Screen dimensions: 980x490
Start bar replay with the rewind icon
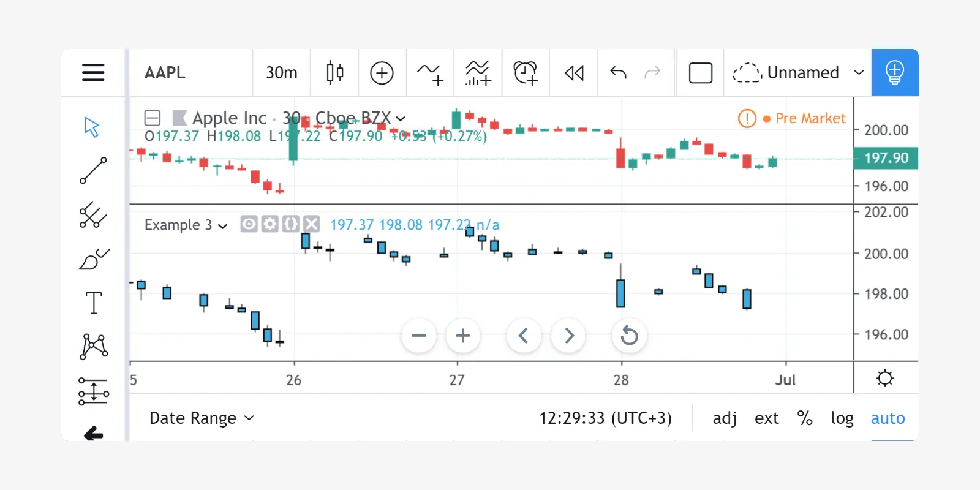pos(574,73)
